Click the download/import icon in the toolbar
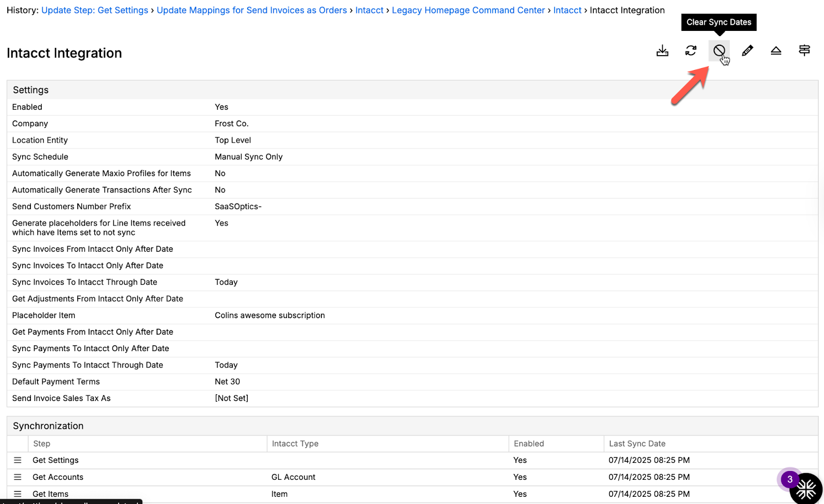 [662, 50]
